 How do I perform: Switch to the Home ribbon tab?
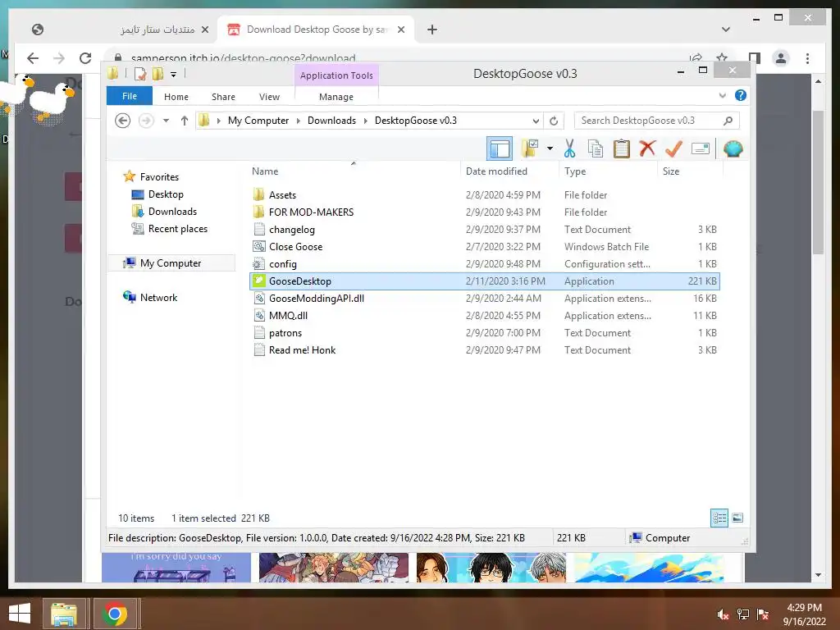(x=176, y=97)
